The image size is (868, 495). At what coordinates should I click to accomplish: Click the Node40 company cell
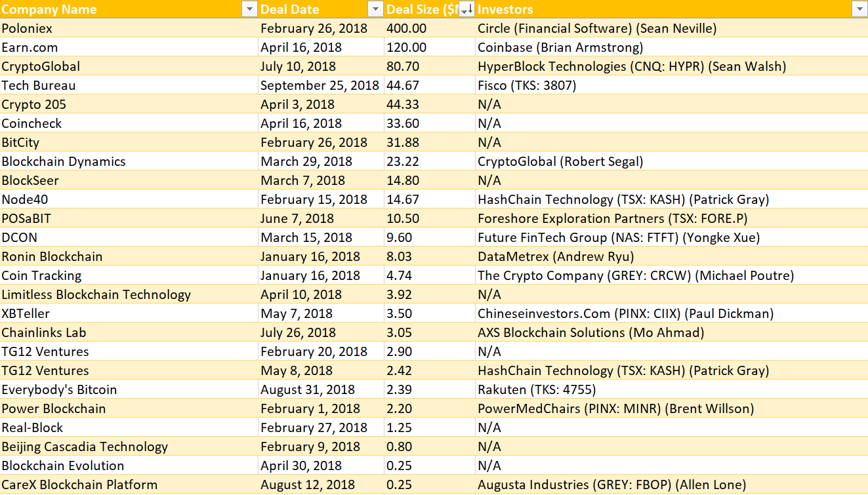129,199
